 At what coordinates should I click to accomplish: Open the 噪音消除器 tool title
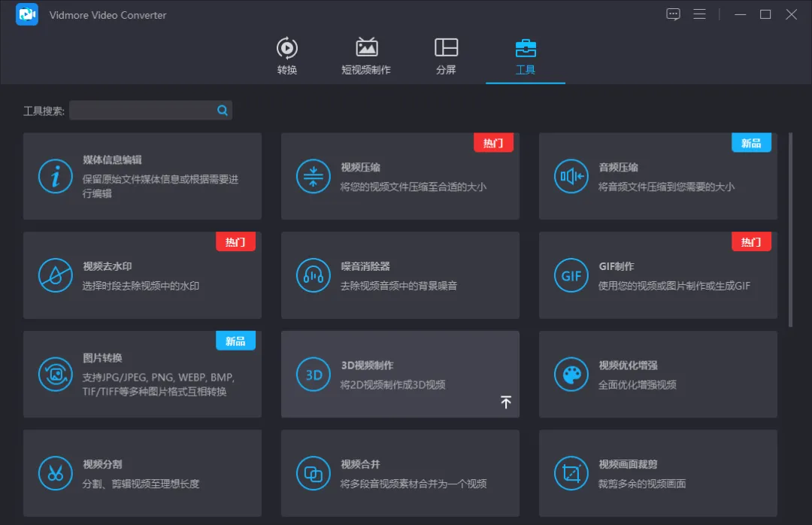365,266
